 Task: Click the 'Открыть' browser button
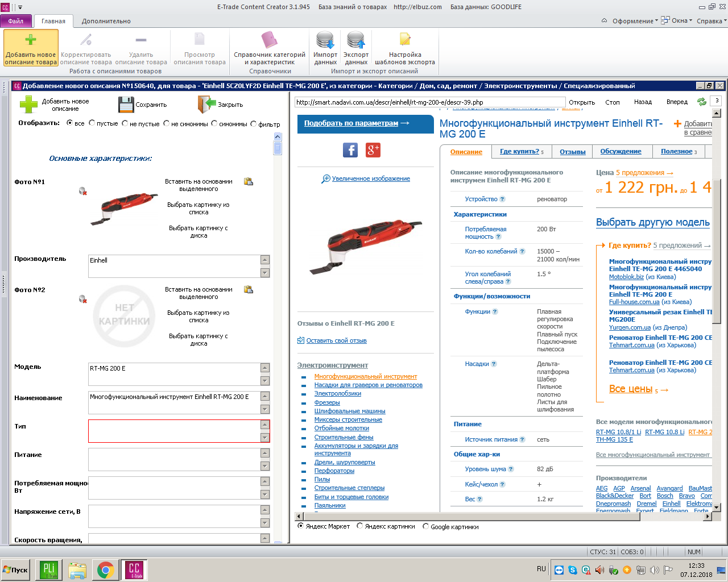pos(582,102)
